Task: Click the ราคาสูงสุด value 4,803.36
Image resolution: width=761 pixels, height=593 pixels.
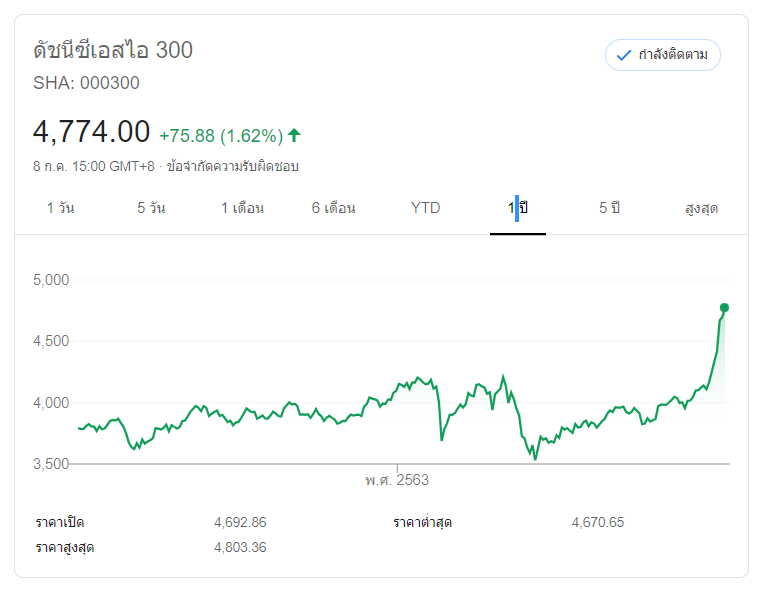Action: tap(240, 547)
